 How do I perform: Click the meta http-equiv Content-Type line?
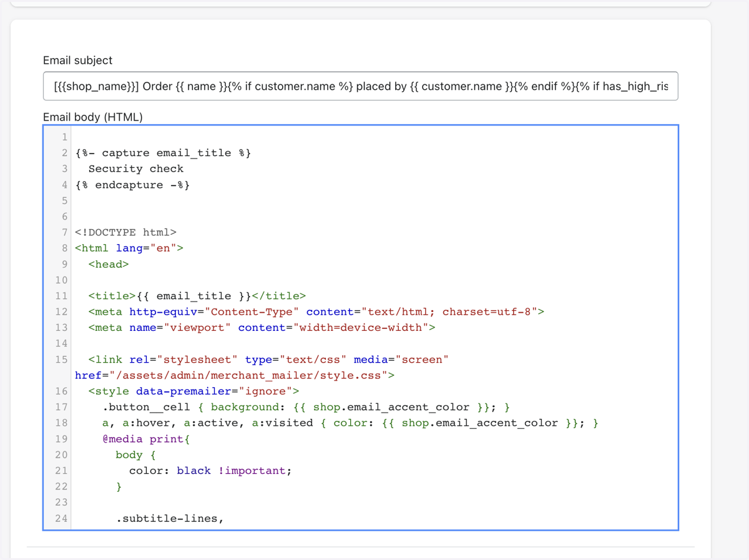(x=316, y=312)
